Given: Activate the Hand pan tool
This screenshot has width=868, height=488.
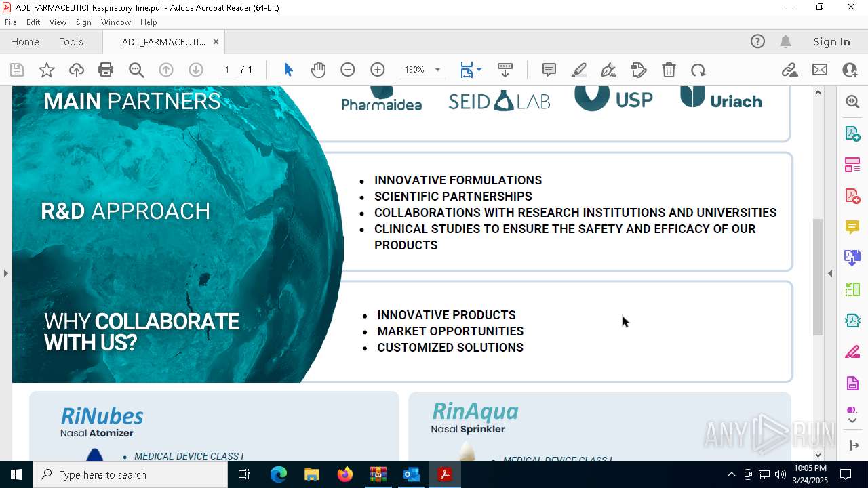Looking at the screenshot, I should (318, 70).
